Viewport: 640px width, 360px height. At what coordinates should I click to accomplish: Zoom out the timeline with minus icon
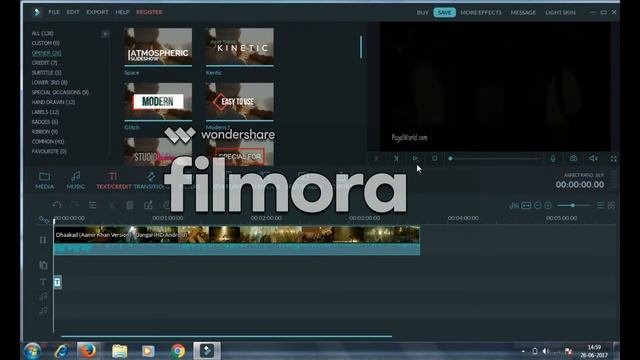[538, 205]
